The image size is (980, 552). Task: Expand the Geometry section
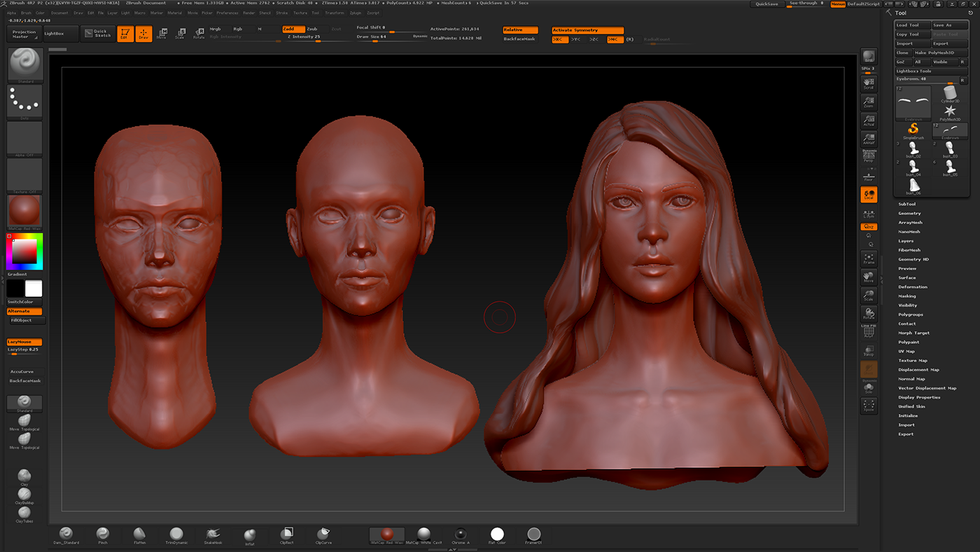click(909, 214)
